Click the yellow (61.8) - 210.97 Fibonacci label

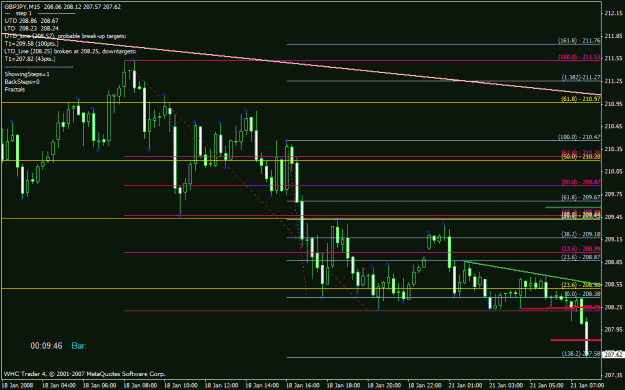pos(581,98)
